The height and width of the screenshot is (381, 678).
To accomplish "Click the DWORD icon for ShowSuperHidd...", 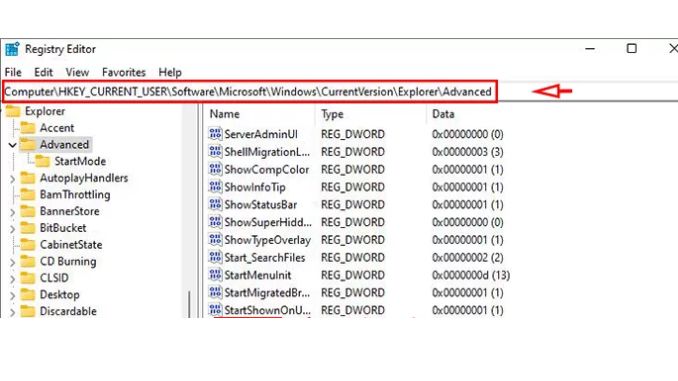I will [x=215, y=222].
